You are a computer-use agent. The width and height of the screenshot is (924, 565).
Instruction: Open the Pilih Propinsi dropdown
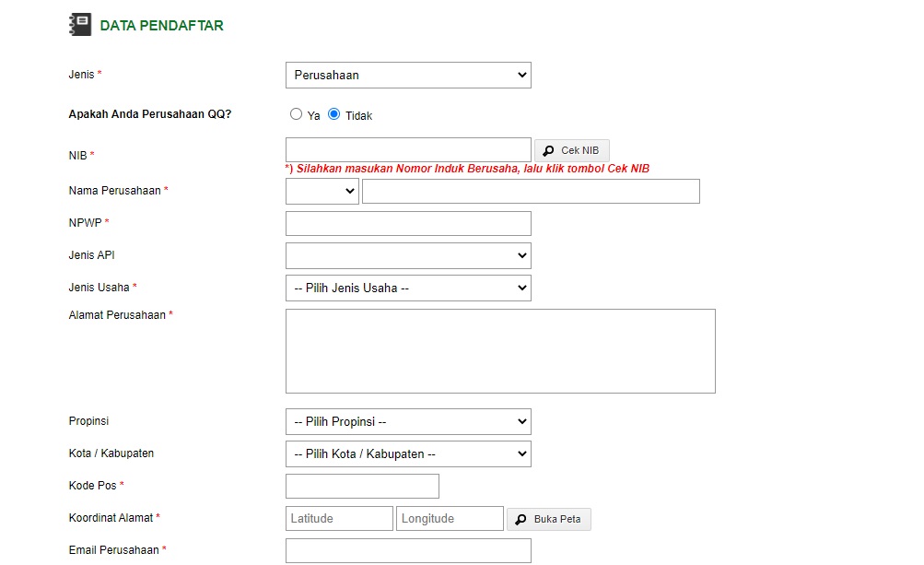click(x=408, y=422)
